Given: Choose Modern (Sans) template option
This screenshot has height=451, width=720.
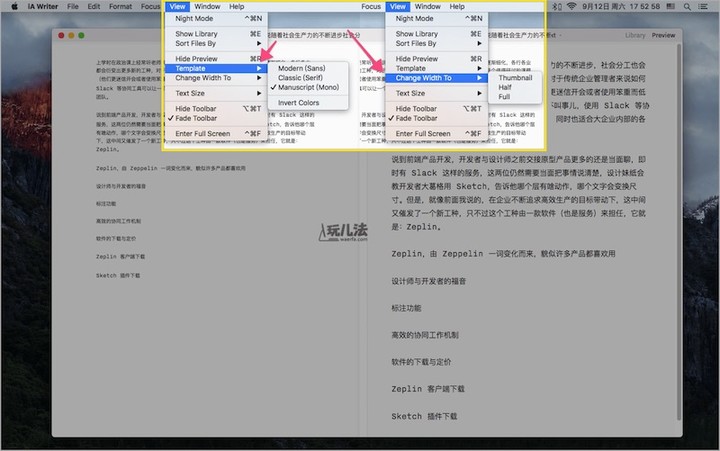Looking at the screenshot, I should point(307,68).
